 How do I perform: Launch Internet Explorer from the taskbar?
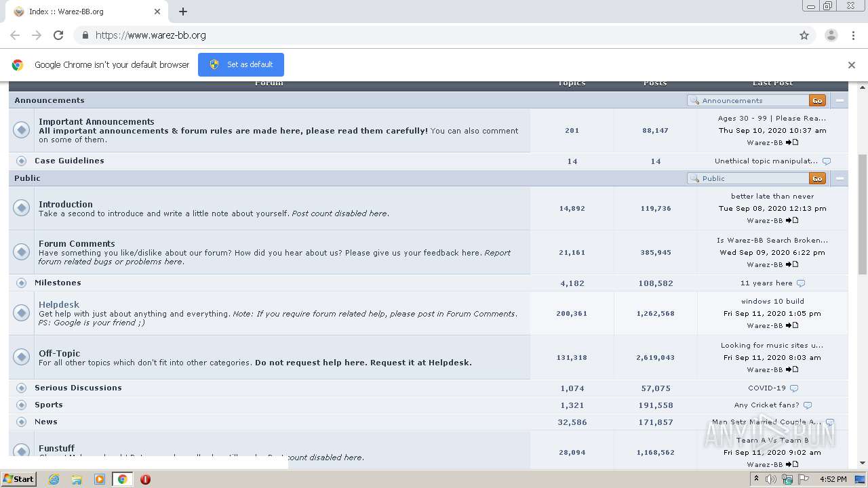pyautogui.click(x=54, y=479)
